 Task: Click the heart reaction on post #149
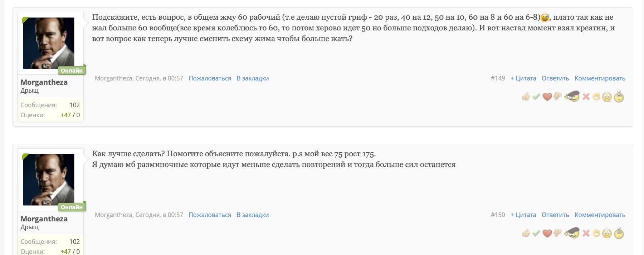click(547, 97)
